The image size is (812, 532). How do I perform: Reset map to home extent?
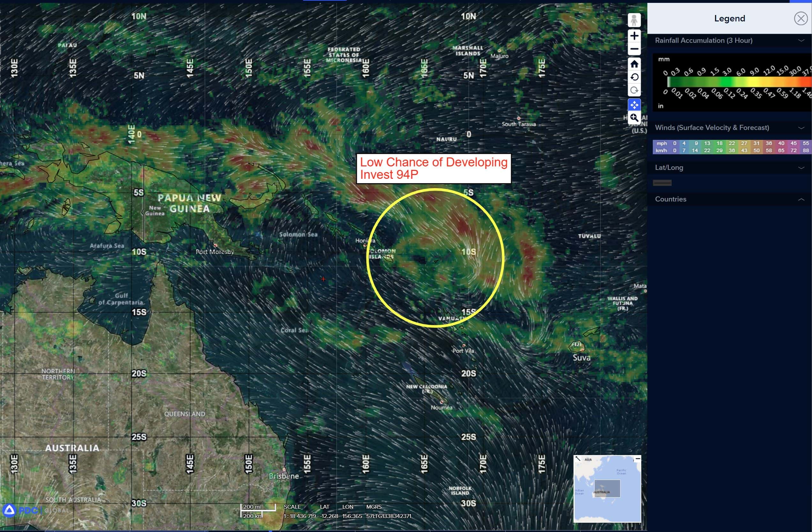click(634, 64)
